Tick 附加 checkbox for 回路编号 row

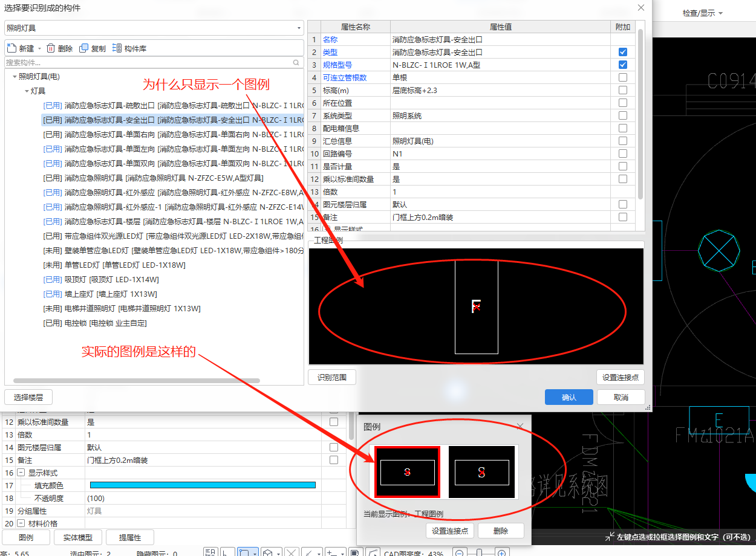623,154
